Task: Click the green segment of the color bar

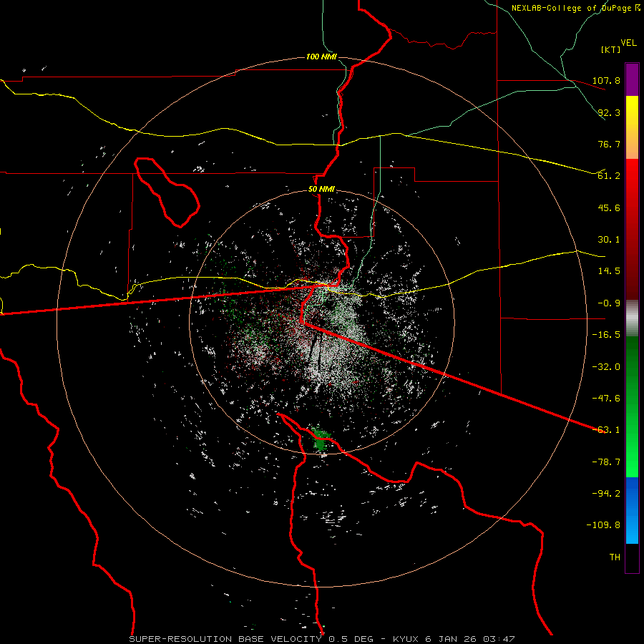Action: (x=632, y=406)
